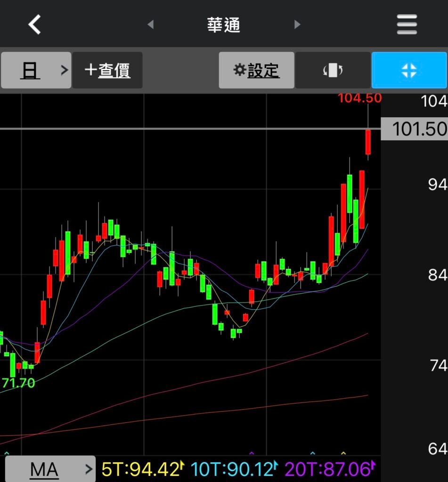Click the gear icon in 設定 button

[240, 70]
